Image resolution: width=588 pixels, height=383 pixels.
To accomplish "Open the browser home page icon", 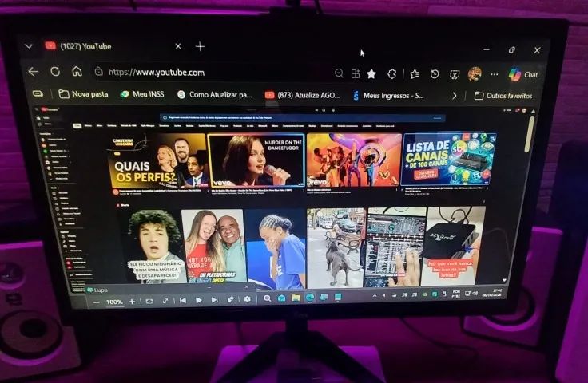I will coord(77,71).
